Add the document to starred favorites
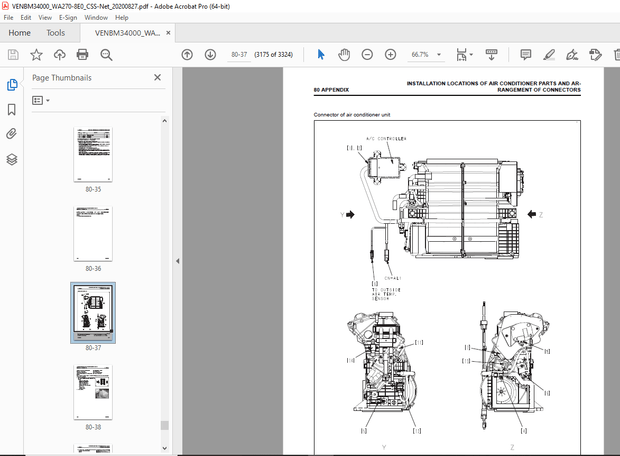The height and width of the screenshot is (456, 620). coord(36,55)
